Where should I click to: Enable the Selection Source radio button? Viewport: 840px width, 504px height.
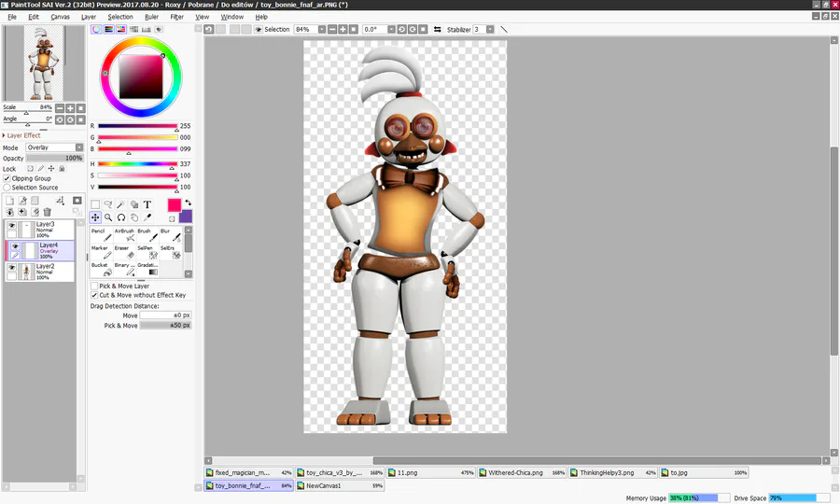click(x=7, y=188)
